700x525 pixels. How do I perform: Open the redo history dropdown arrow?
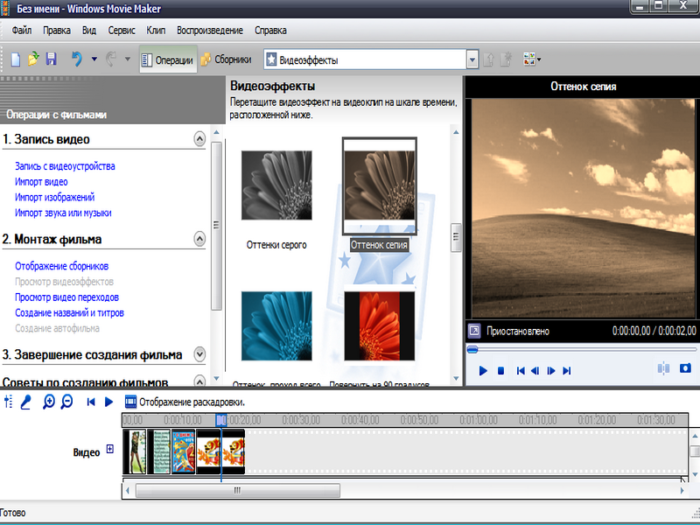click(127, 58)
